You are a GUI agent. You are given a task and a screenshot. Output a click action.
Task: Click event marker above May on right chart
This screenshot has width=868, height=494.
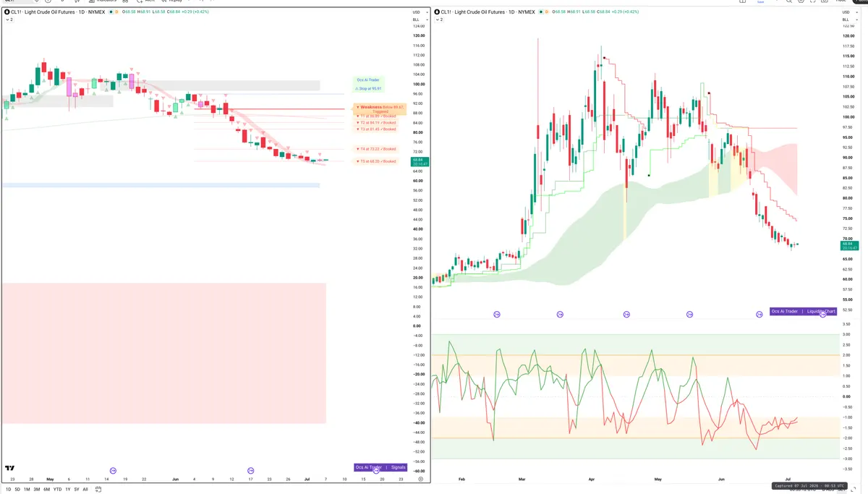coord(689,315)
